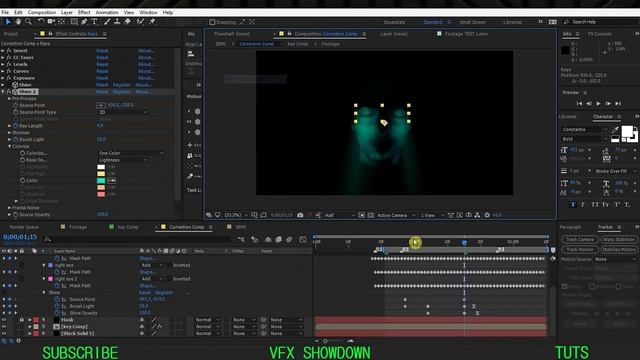Expand the Levels effect properties
640x360 pixels.
(3, 64)
